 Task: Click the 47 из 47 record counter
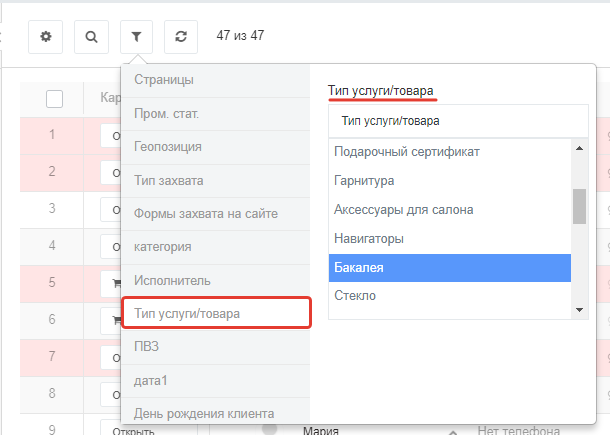240,36
